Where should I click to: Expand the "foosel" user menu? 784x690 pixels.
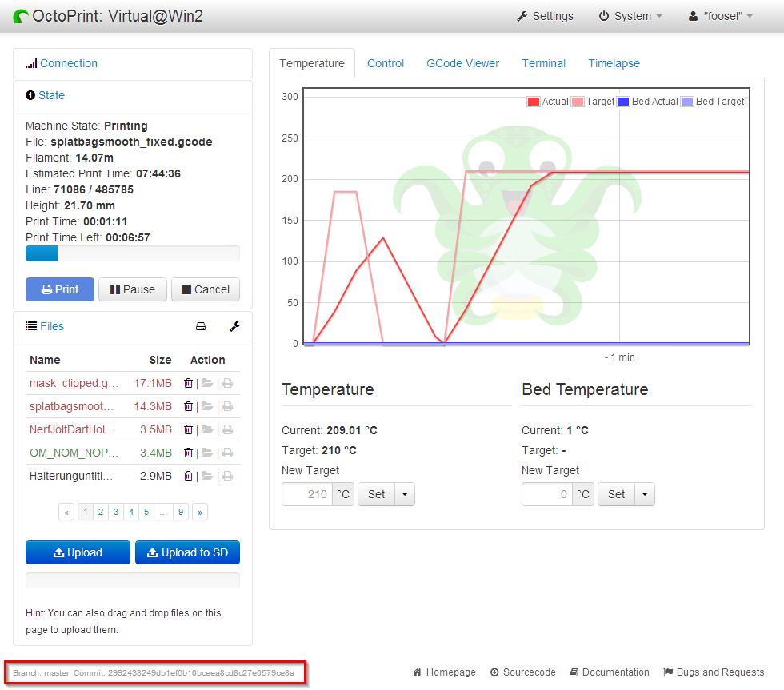coord(720,16)
